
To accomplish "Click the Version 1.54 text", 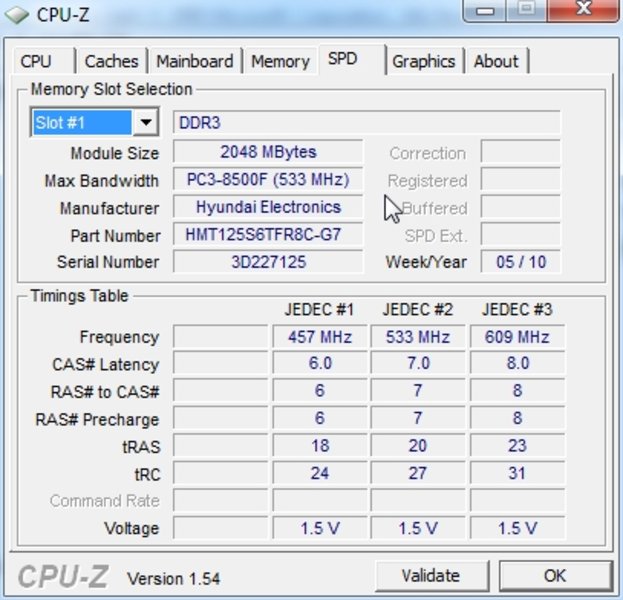I will pos(174,579).
